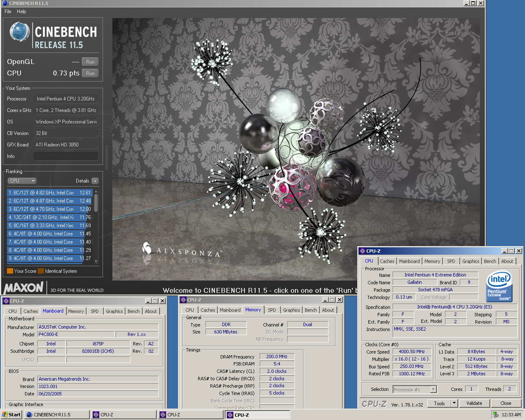Click the rendered scene preview image
The width and height of the screenshot is (525, 420).
296,149
